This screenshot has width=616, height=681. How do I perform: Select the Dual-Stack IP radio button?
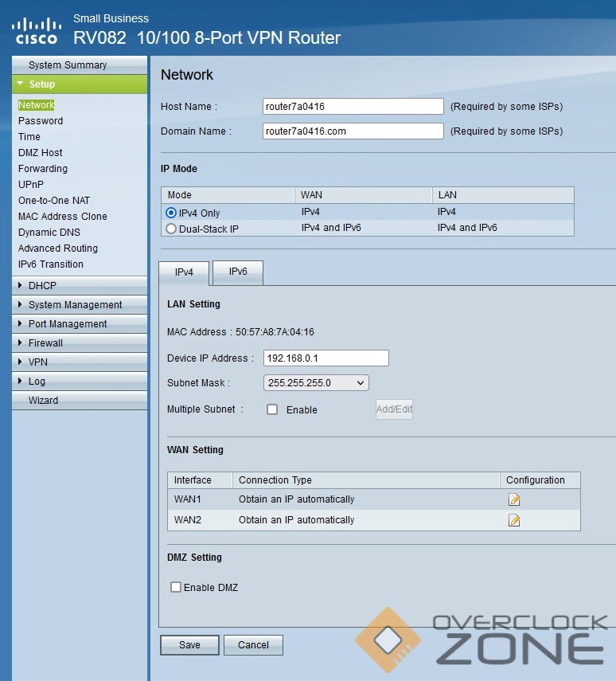pos(171,229)
